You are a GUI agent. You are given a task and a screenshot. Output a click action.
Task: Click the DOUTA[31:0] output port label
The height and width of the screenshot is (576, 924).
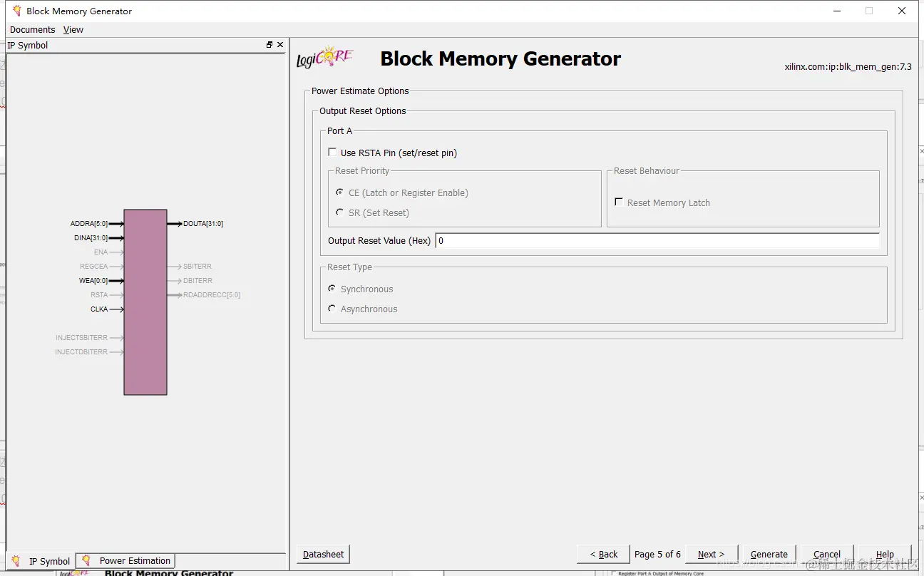pos(203,224)
